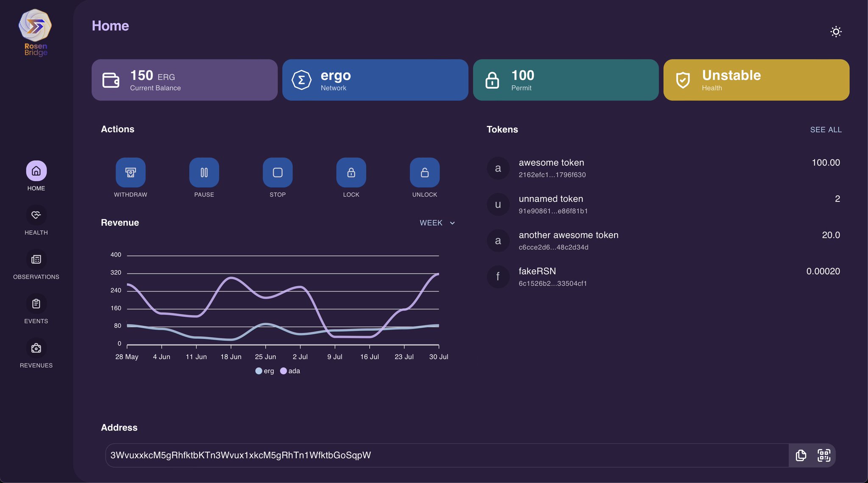Viewport: 868px width, 483px height.
Task: Open the Health sidebar page
Action: click(36, 221)
